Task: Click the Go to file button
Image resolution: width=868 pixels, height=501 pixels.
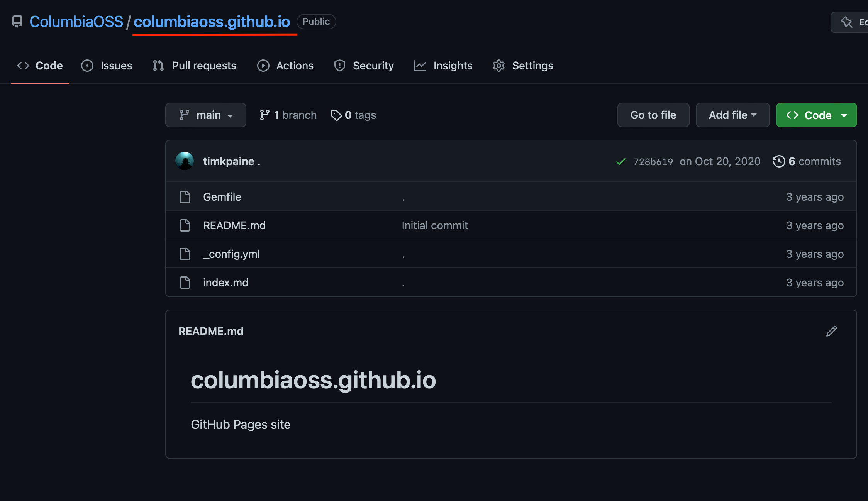Action: [653, 115]
